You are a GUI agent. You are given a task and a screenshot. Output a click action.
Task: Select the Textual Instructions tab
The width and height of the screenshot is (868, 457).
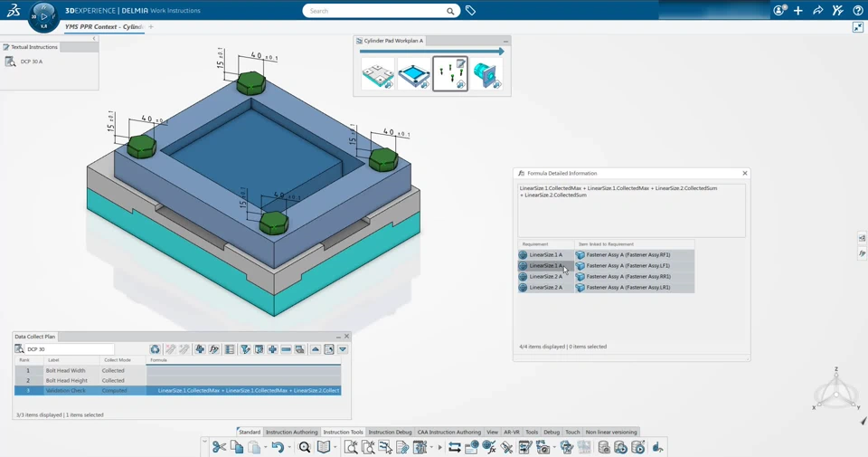pyautogui.click(x=30, y=47)
